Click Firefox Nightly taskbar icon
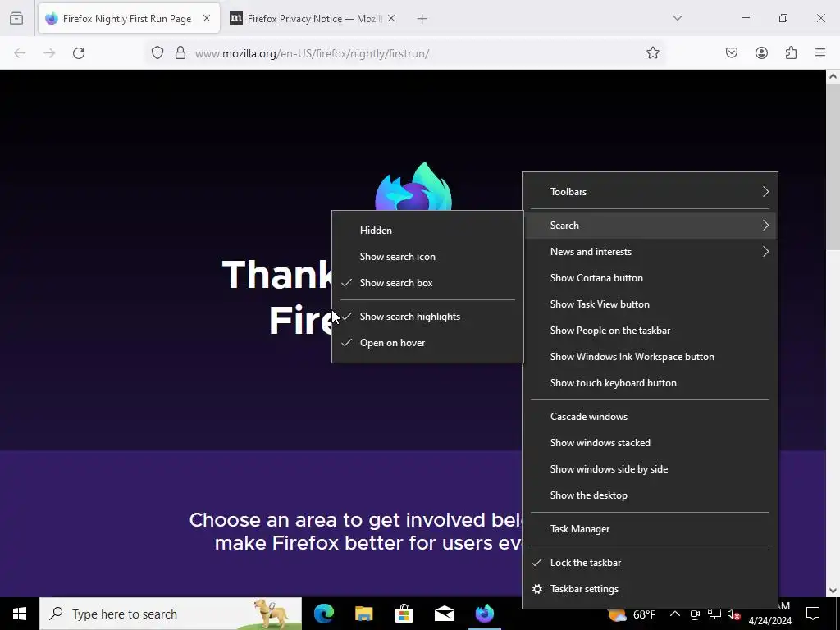The width and height of the screenshot is (840, 630). click(x=484, y=614)
